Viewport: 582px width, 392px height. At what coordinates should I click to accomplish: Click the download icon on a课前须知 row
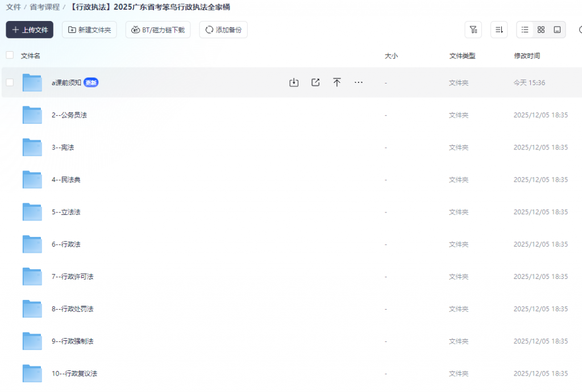click(294, 82)
